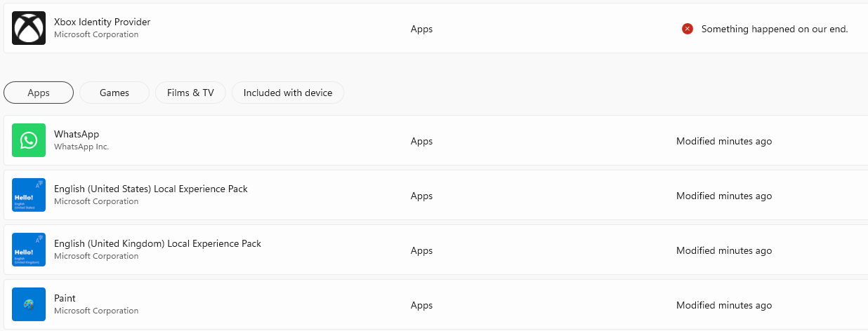
Task: Select the Apps filter pill
Action: pyautogui.click(x=39, y=93)
